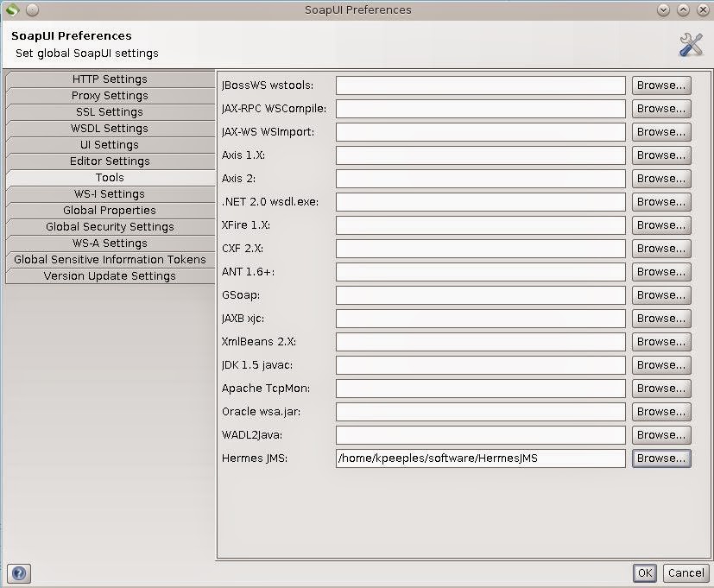Browse for Hermes JMS path

point(661,458)
